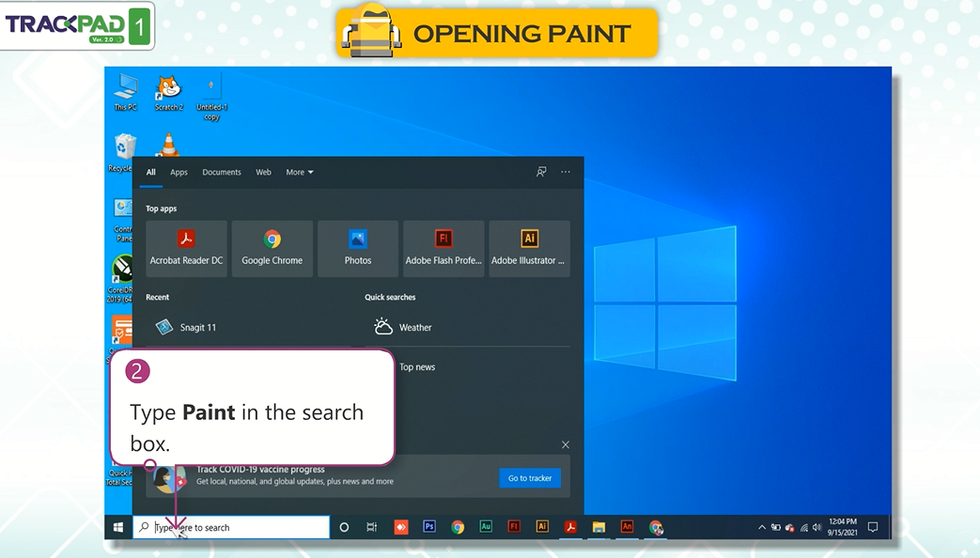Open Adobe Flash from the taskbar
This screenshot has height=558, width=980.
pos(514,527)
